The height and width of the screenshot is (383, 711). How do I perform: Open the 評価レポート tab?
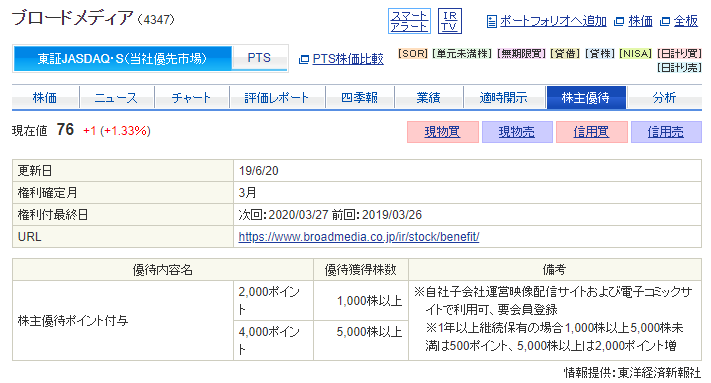click(x=277, y=97)
